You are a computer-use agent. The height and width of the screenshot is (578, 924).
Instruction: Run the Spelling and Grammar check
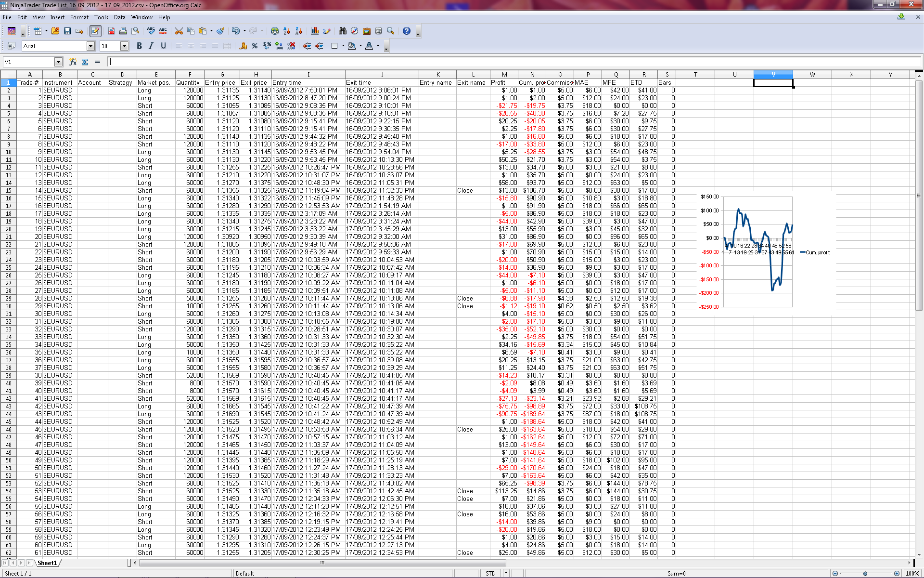(151, 31)
